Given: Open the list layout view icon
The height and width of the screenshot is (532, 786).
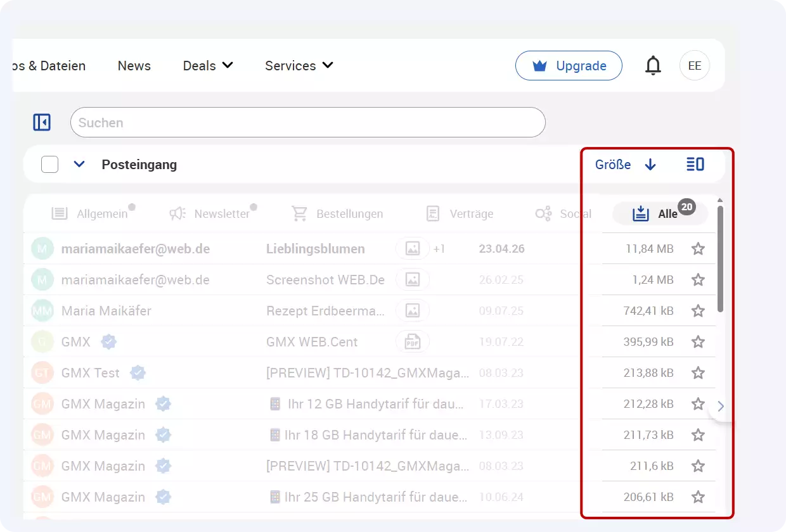Looking at the screenshot, I should coord(695,164).
